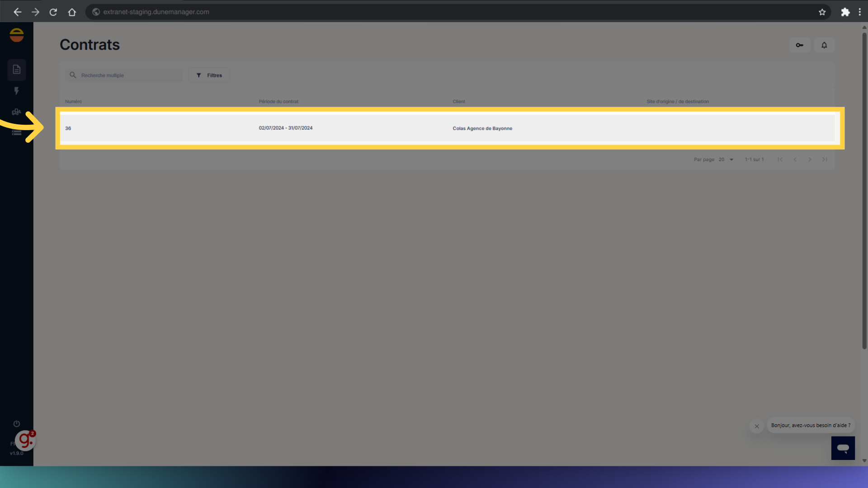The width and height of the screenshot is (868, 488).
Task: Open the loader vehicle sidebar icon
Action: (17, 112)
